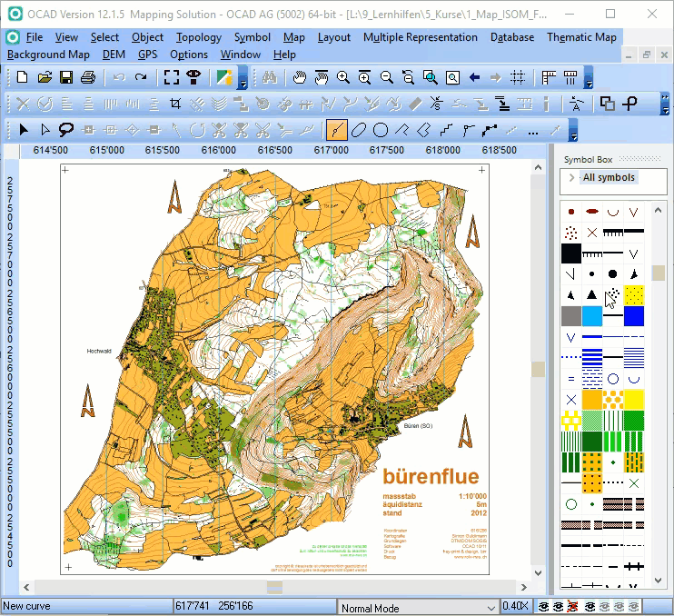Click the map's horizontal scrollbar thumb

[x=274, y=587]
